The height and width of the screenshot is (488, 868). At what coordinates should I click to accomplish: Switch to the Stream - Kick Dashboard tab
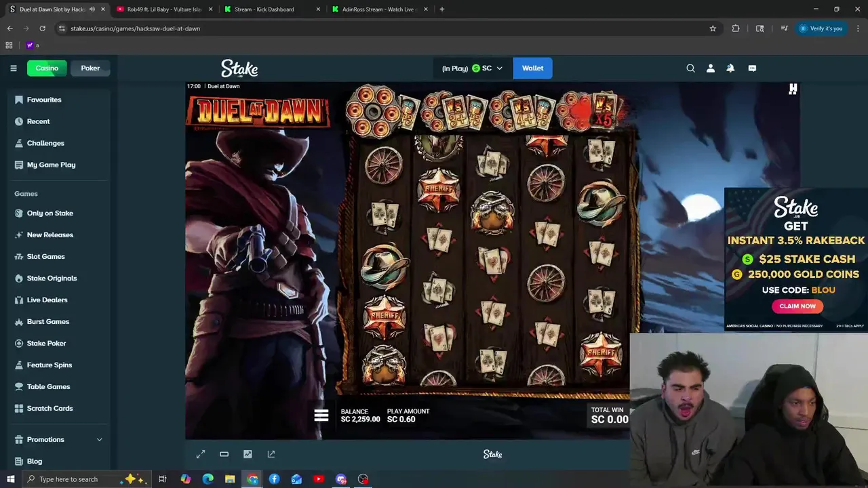pos(271,9)
